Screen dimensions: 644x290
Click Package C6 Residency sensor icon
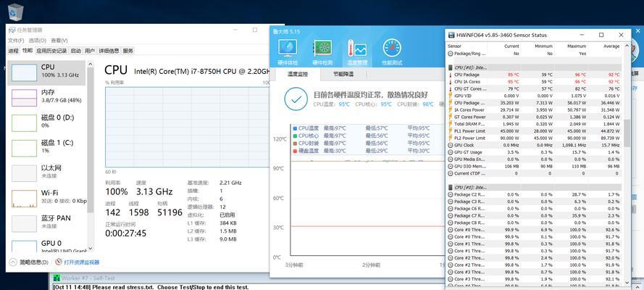pyautogui.click(x=450, y=209)
